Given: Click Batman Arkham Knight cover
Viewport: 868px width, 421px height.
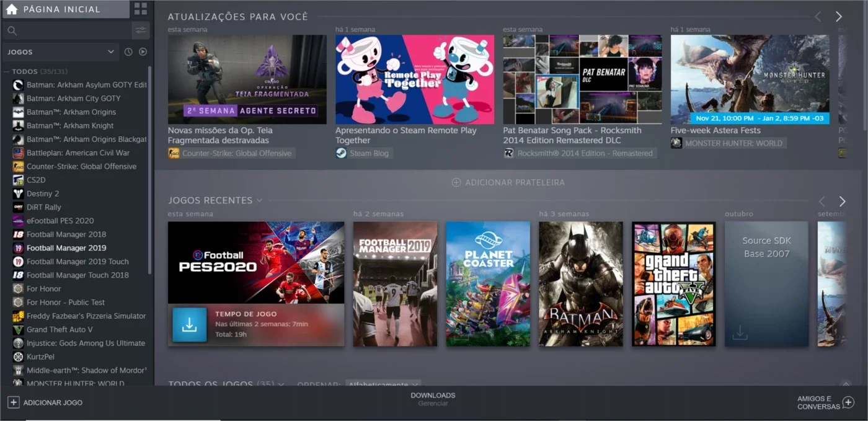Looking at the screenshot, I should (581, 284).
